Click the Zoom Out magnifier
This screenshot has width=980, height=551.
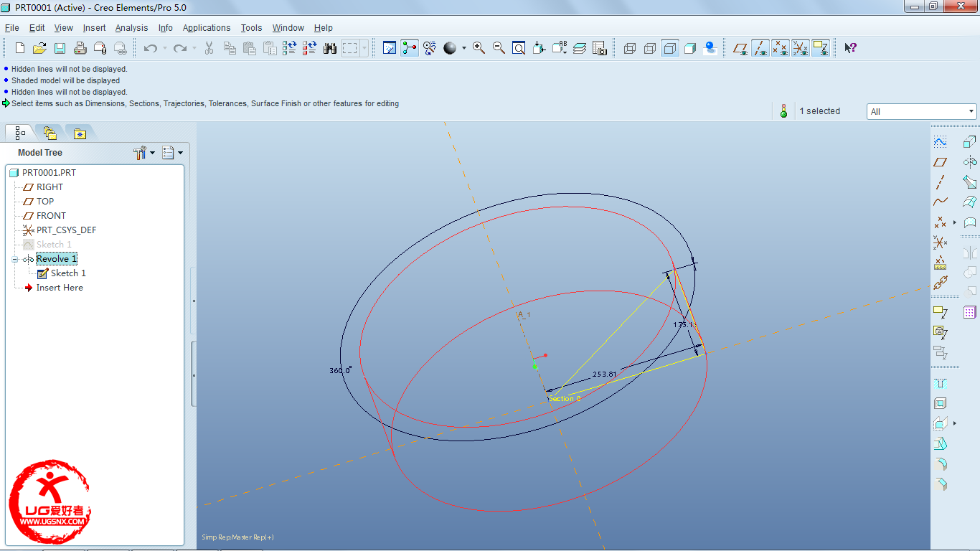pos(499,48)
